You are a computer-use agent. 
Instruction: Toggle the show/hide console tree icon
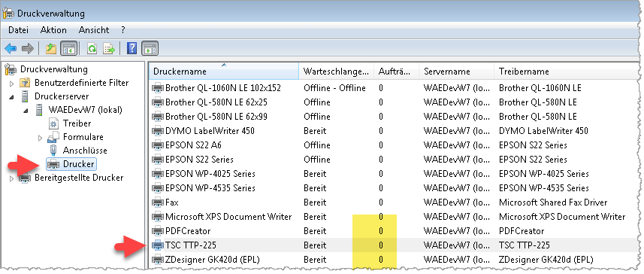[68, 49]
